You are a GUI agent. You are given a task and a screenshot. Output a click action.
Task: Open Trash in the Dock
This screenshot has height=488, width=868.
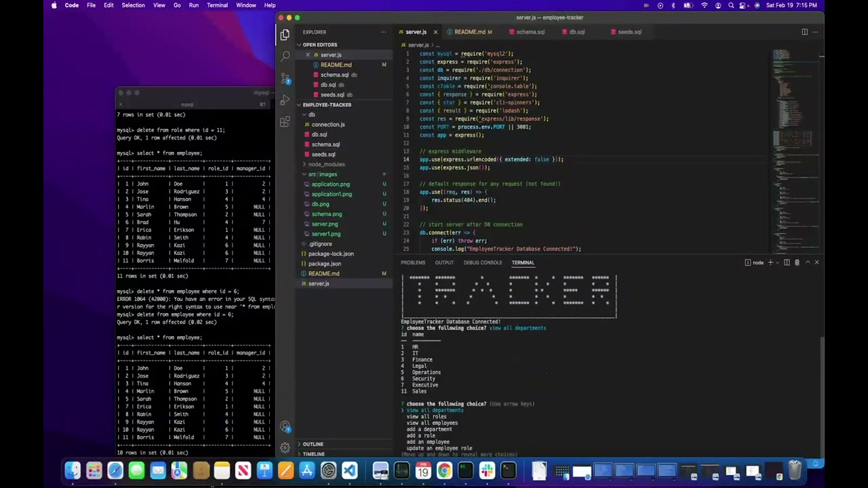pos(795,470)
